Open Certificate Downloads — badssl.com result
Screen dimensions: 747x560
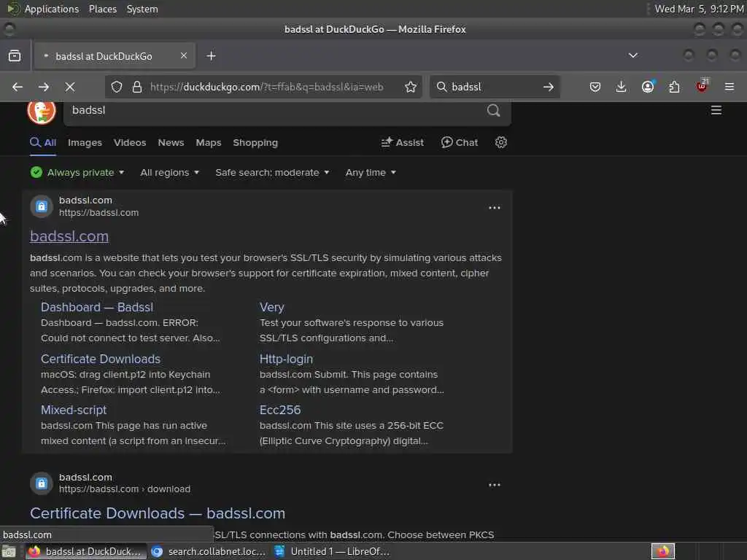coord(158,513)
